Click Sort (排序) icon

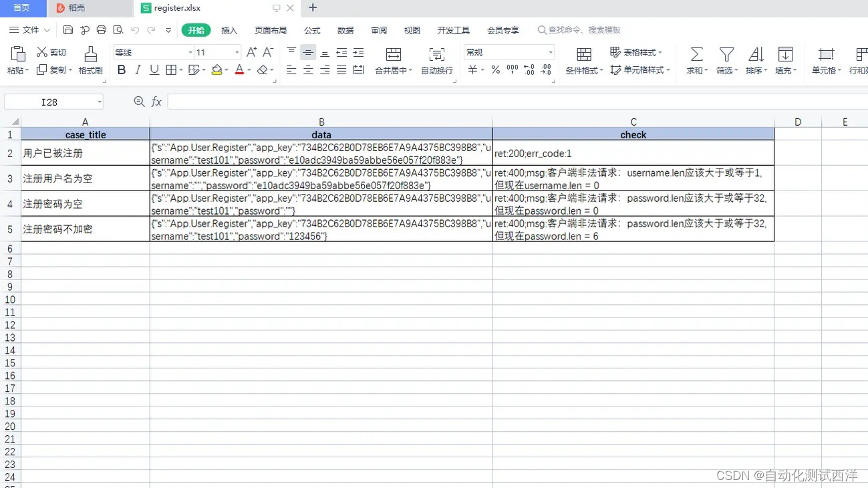pyautogui.click(x=756, y=54)
